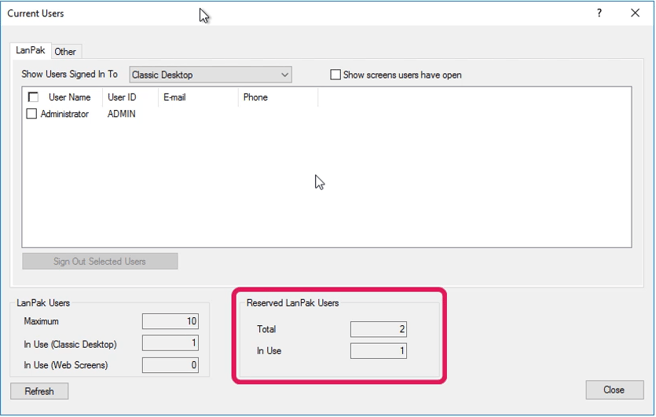Select the ADMIN user ID cell

point(121,114)
